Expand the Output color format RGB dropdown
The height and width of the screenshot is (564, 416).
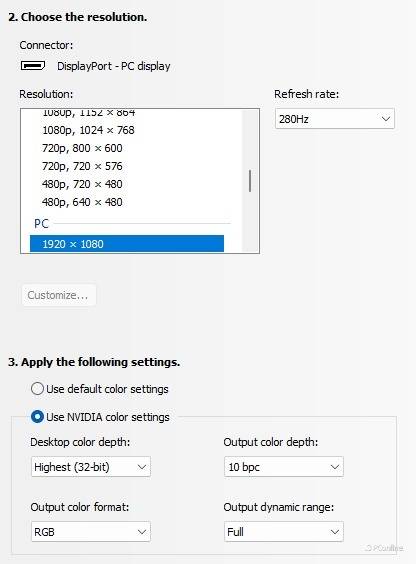tap(91, 532)
